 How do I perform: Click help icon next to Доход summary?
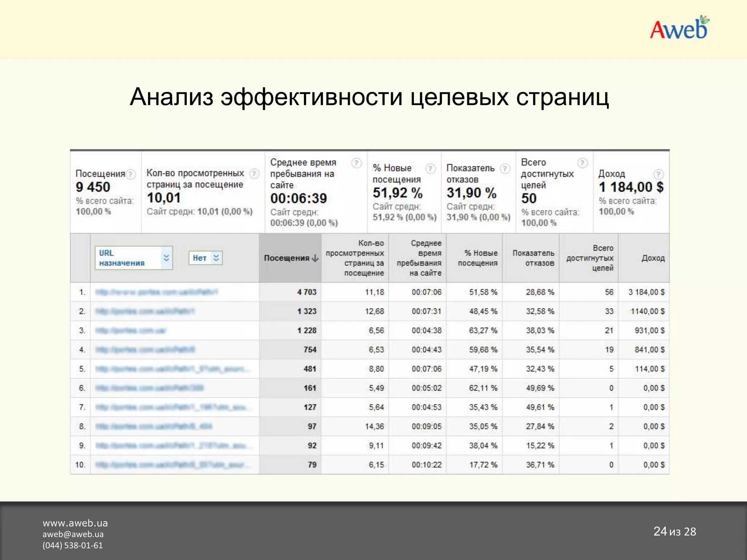pyautogui.click(x=658, y=174)
